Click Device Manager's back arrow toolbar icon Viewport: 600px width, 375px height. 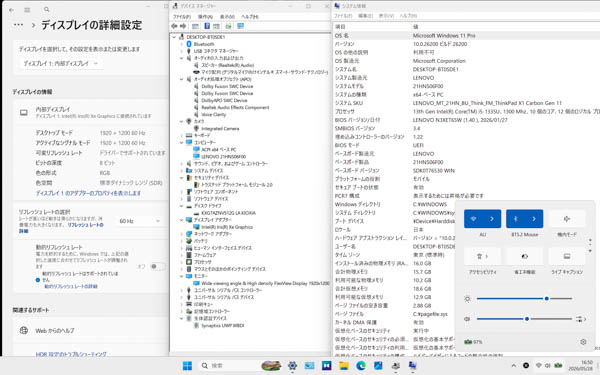[174, 26]
